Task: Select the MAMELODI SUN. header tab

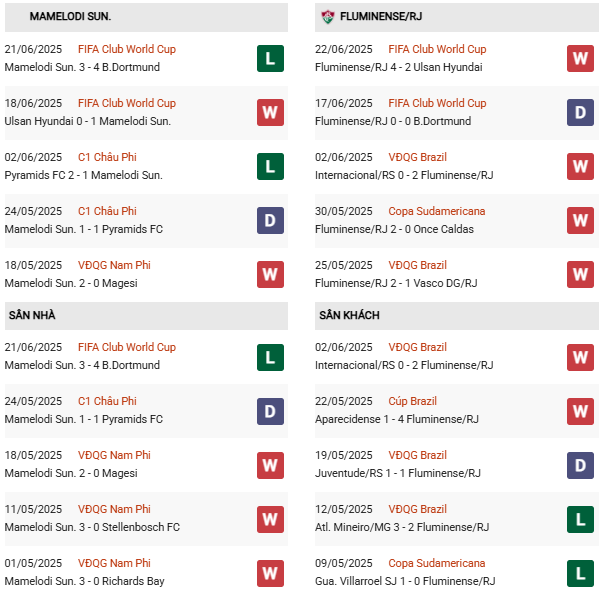Action: [70, 17]
